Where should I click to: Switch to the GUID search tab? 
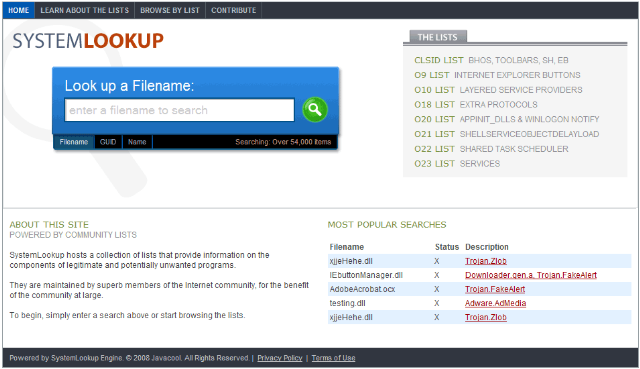(108, 142)
